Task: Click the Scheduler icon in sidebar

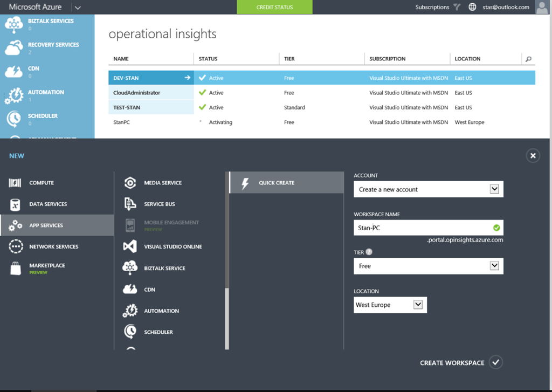Action: [x=13, y=118]
